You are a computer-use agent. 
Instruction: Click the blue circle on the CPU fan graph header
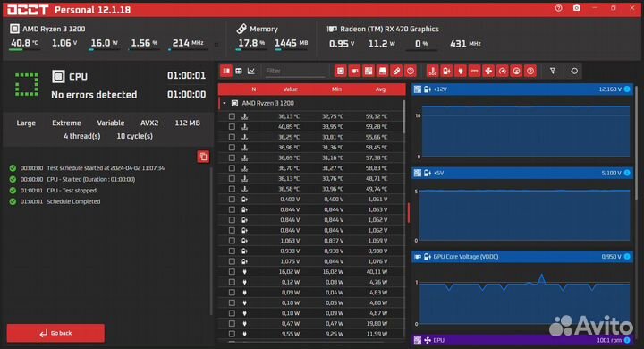[627, 340]
